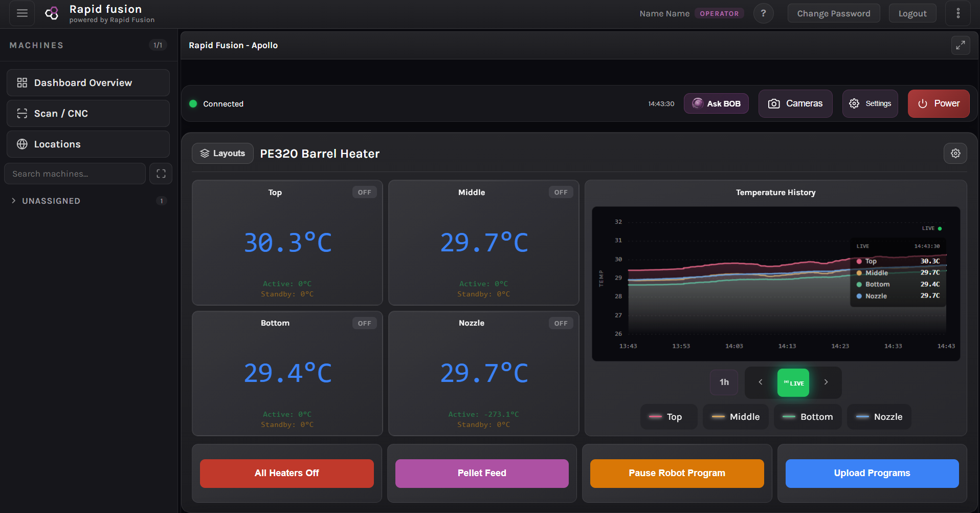
Task: Toggle the Bottom heater OFF badge
Action: coord(364,324)
